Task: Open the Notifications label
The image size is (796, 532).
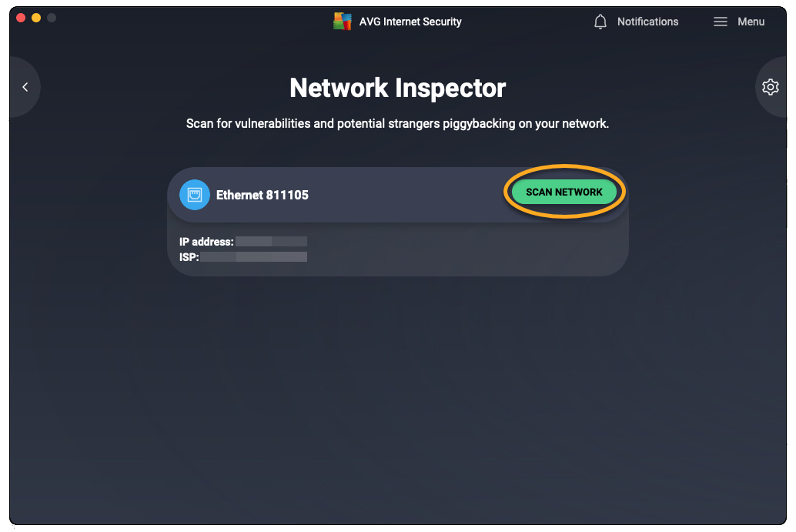Action: 647,22
